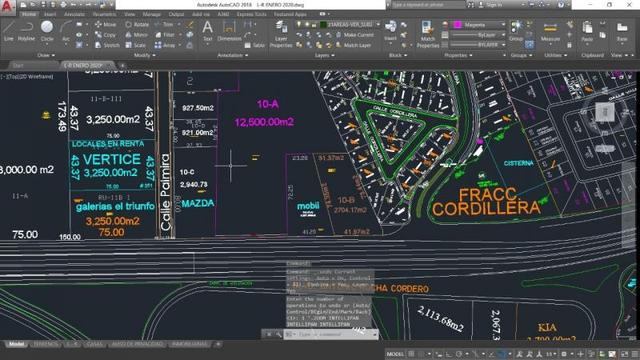The image size is (640, 360).
Task: Activate the Array command
Action: click(165, 45)
